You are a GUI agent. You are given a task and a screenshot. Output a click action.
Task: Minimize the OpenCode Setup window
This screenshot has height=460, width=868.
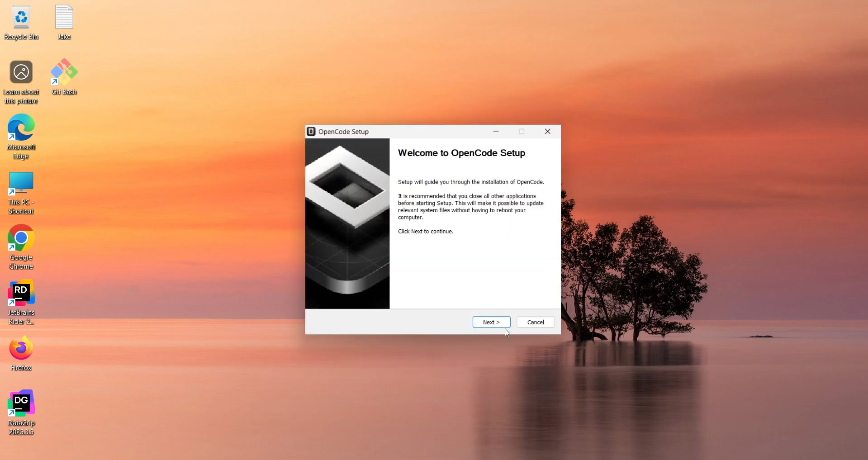click(x=496, y=132)
